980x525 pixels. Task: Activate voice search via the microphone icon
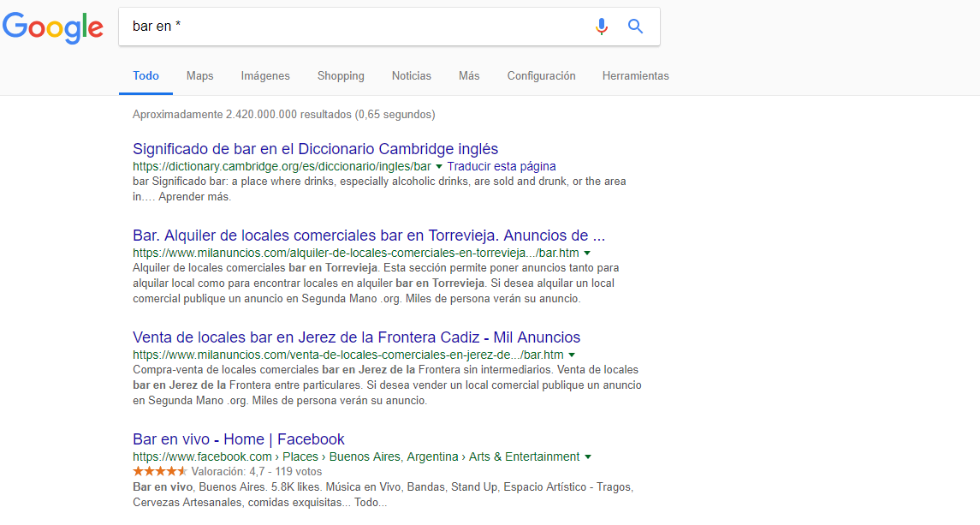(602, 26)
